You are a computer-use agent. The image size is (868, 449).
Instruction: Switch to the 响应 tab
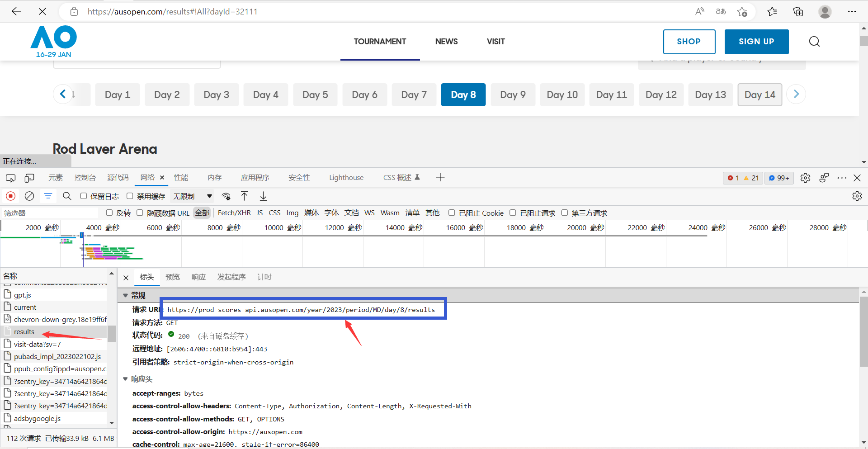pos(198,277)
